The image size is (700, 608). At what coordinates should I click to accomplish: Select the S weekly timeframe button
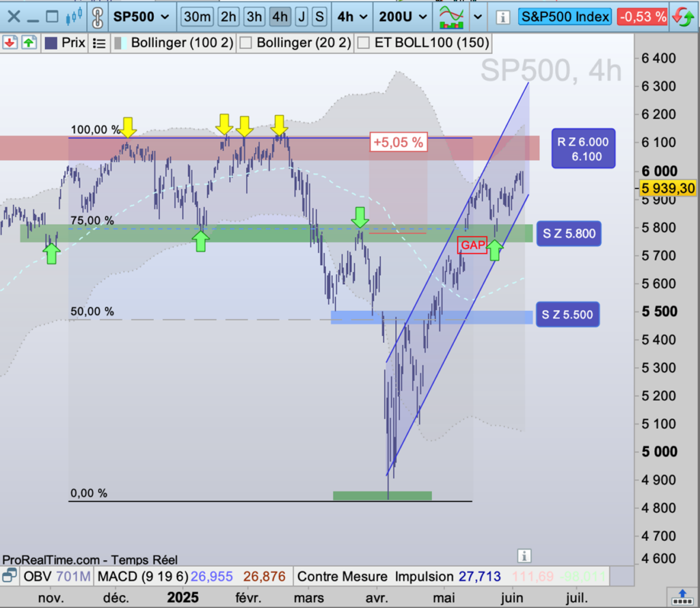319,17
